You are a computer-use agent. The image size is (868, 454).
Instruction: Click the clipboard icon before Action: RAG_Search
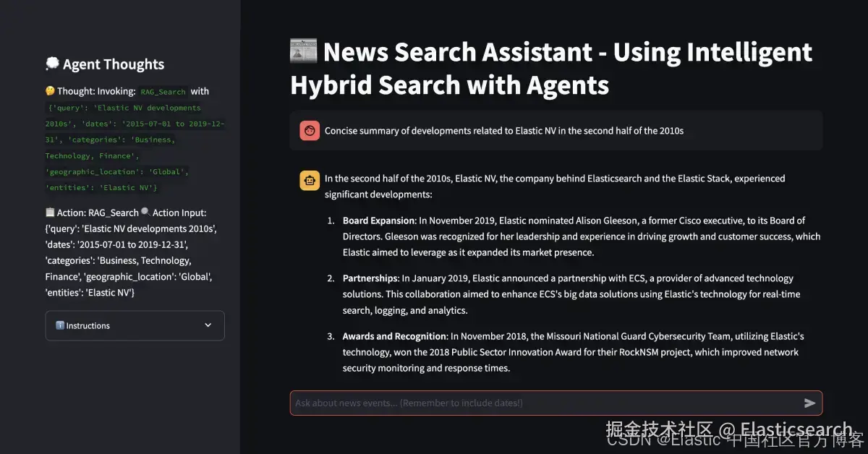(50, 213)
